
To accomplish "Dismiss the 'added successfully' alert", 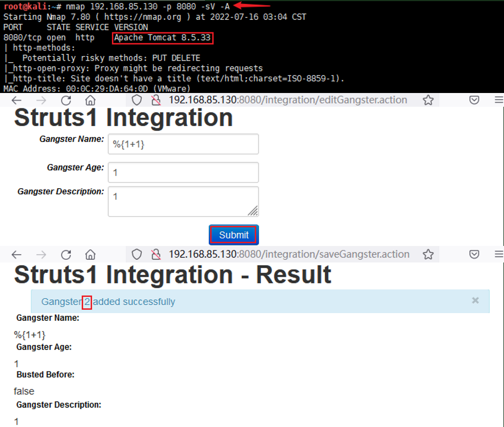I will tap(475, 300).
